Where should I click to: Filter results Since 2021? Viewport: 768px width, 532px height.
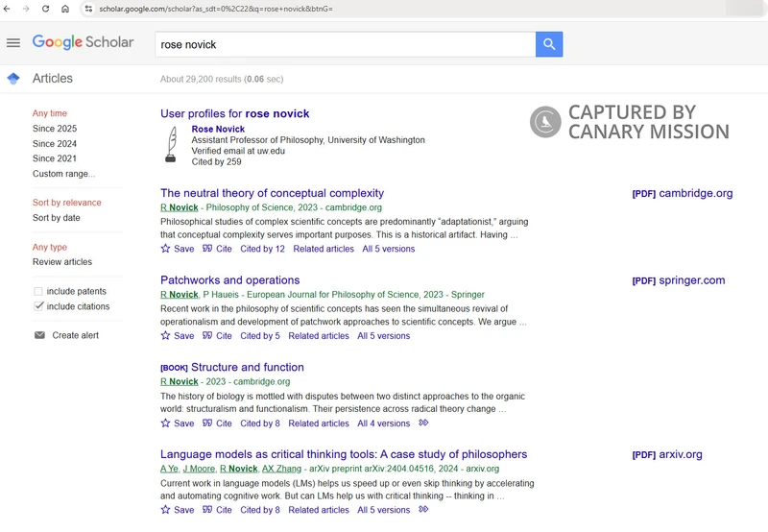tap(55, 158)
